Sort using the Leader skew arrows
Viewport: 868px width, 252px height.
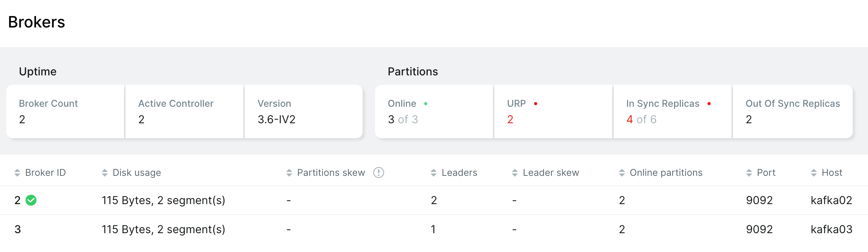tap(515, 173)
